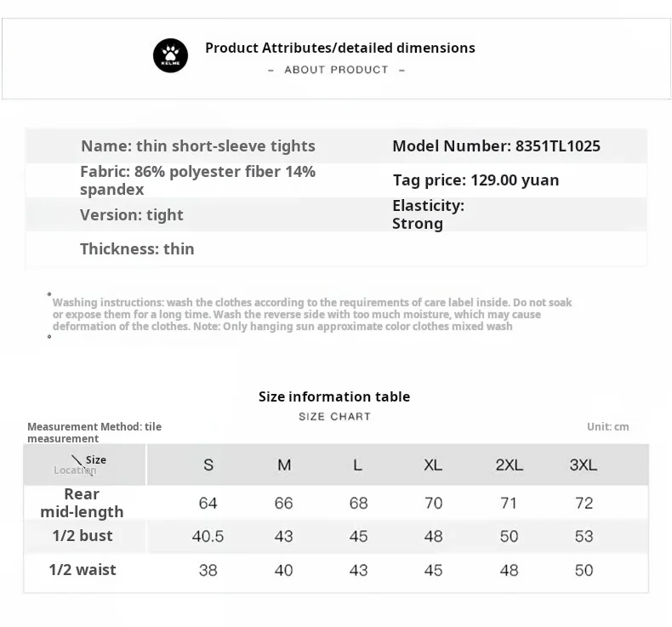Select the 2XL size column header
This screenshot has height=627, width=672.
tap(509, 465)
